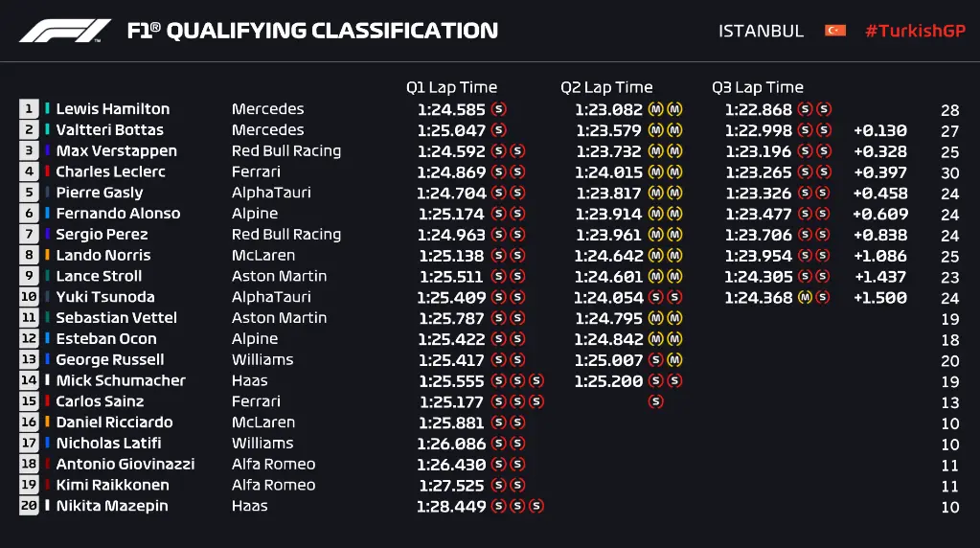
Task: Click the red team color bar beside Charles Leclerc
Action: point(47,172)
